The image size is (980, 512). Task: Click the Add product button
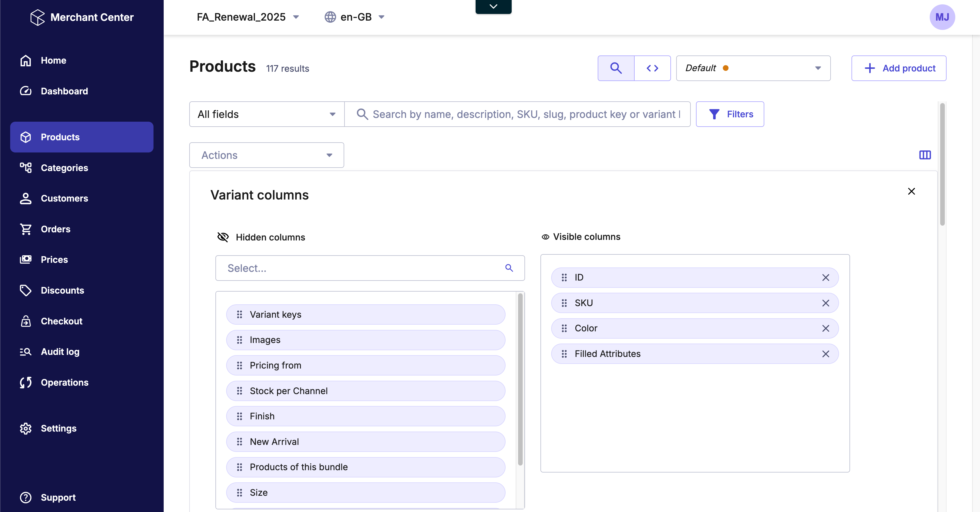[x=898, y=68]
